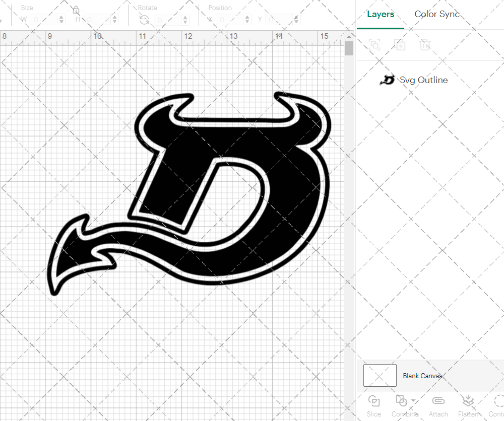
Task: Click the Width input field
Action: click(44, 20)
